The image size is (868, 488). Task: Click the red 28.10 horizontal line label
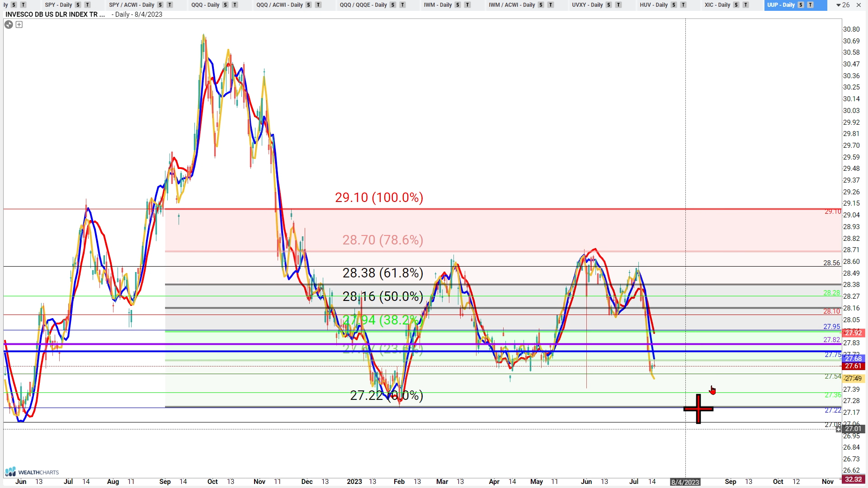(831, 311)
